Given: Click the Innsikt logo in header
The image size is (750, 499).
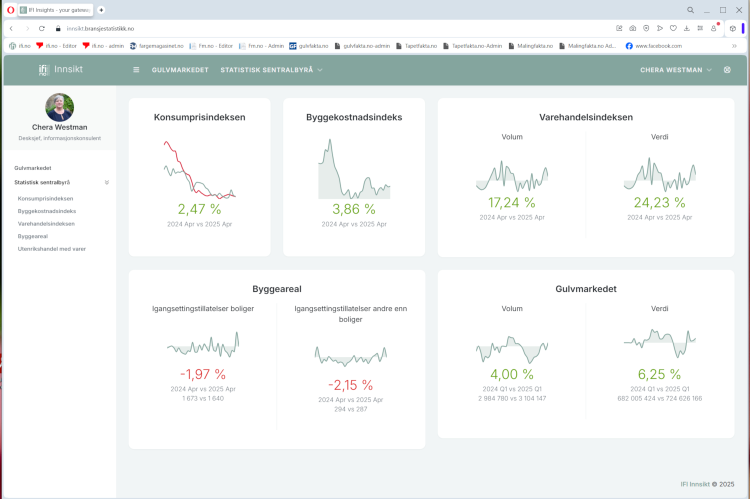Looking at the screenshot, I should pos(59,70).
